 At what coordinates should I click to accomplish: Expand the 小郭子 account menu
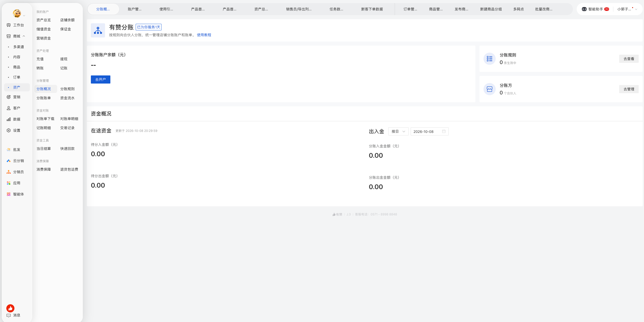point(627,9)
